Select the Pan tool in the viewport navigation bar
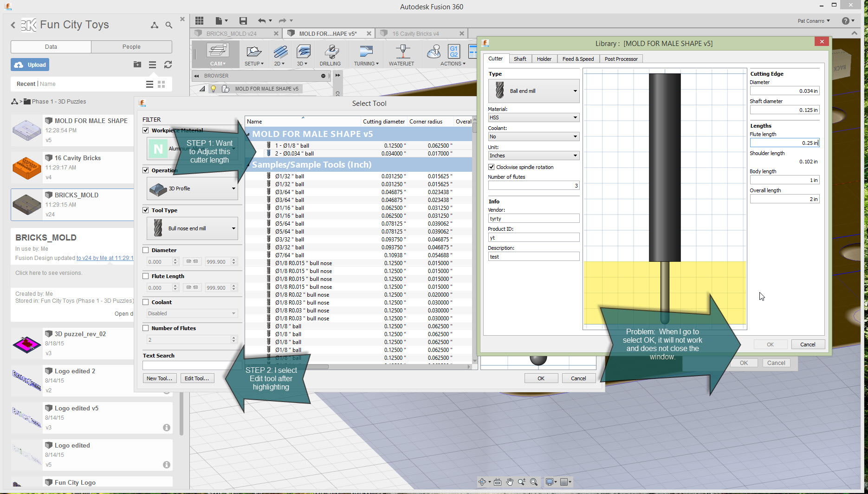Screen dimensions: 868x494 click(x=509, y=482)
